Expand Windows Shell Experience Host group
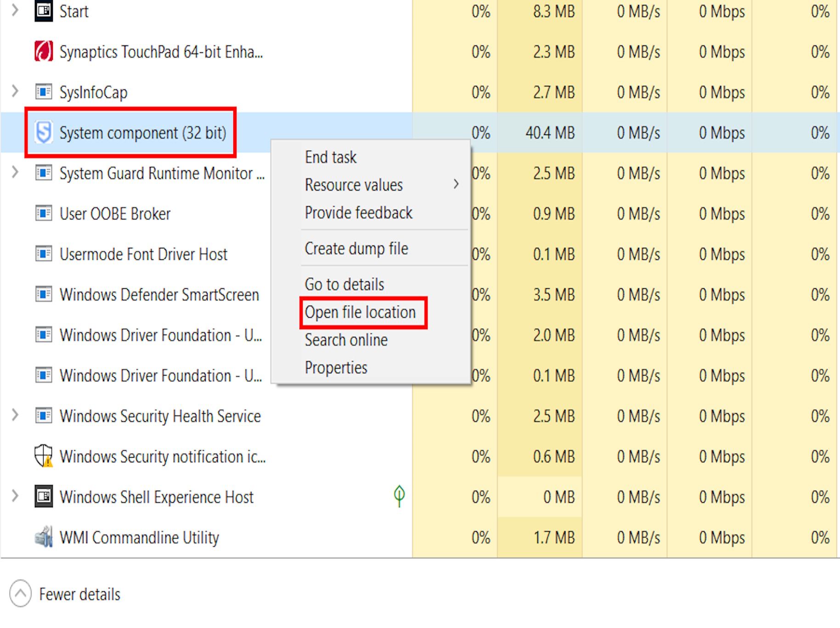 click(x=15, y=496)
